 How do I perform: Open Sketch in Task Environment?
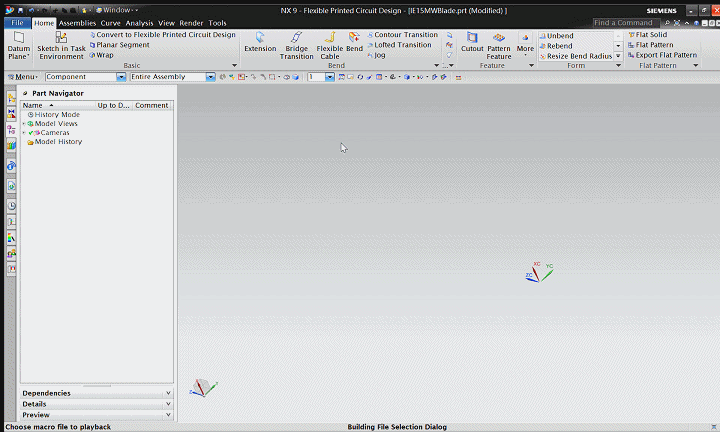point(61,45)
